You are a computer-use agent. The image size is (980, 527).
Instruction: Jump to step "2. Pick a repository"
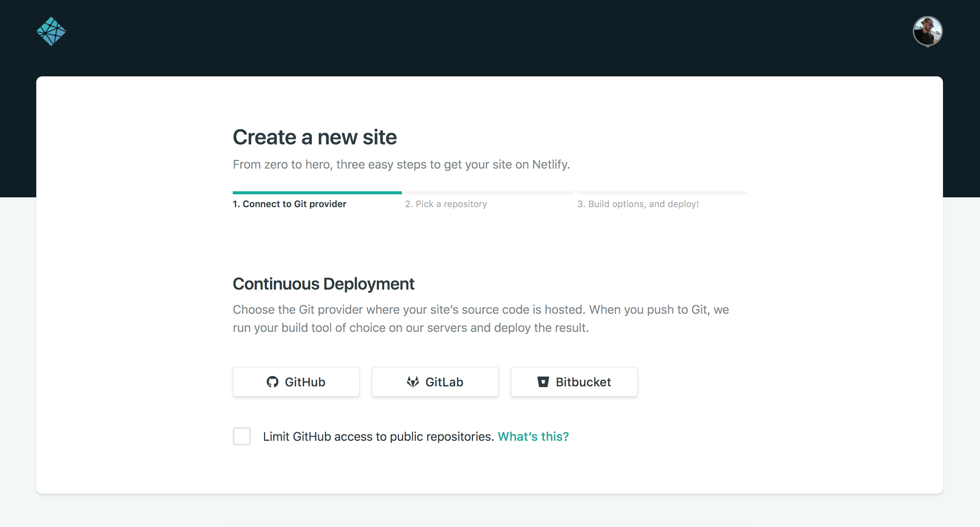tap(446, 204)
